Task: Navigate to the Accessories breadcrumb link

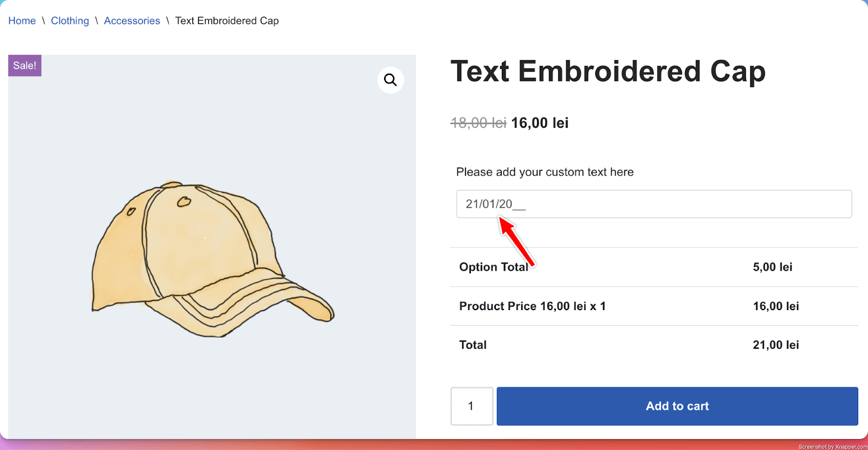Action: (132, 21)
